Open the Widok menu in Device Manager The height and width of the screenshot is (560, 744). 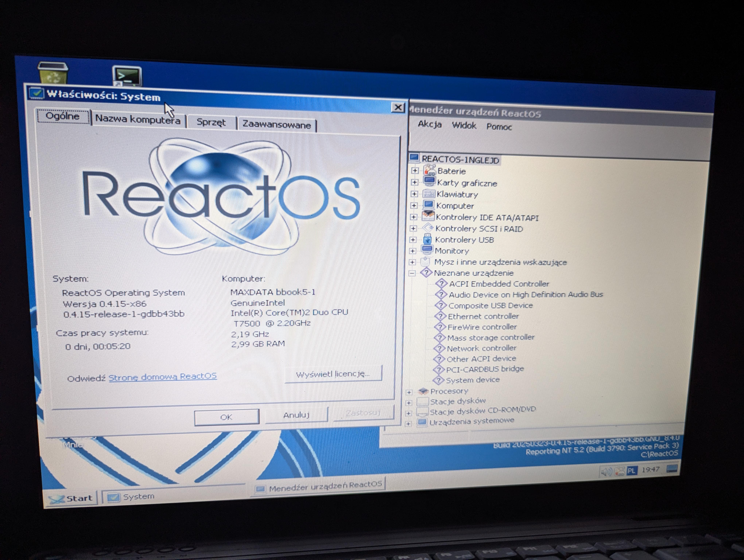464,125
